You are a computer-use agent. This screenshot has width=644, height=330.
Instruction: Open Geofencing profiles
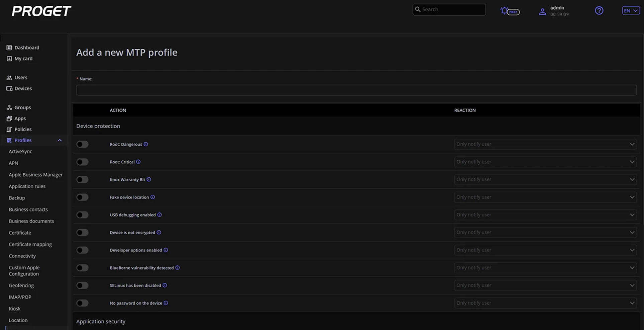(x=21, y=286)
